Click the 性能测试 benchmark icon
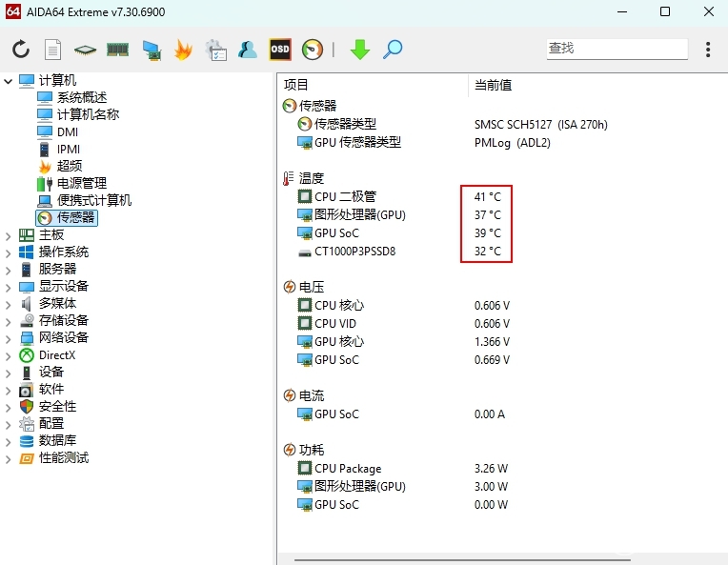728x565 pixels. coord(27,458)
